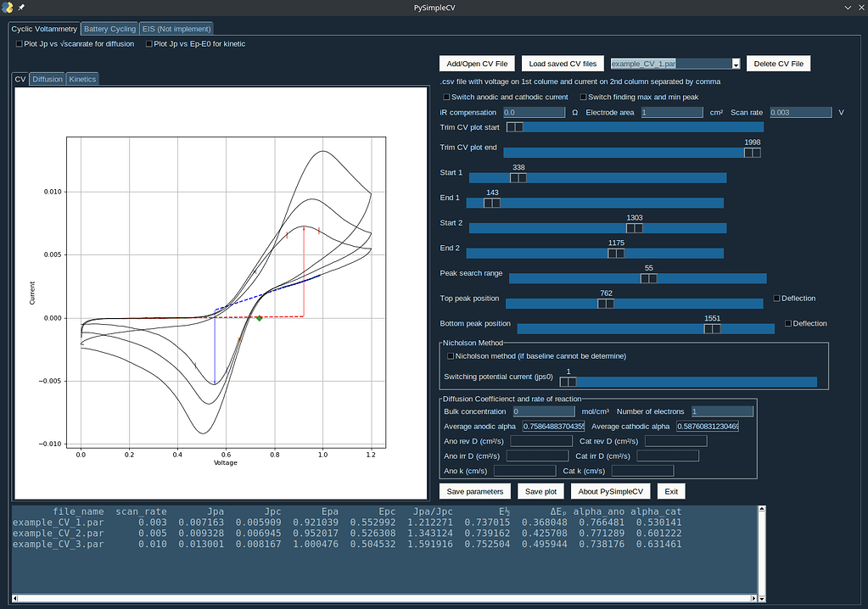Toggle Switch anodic and cathodic current
Viewport: 868px width, 609px height.
pyautogui.click(x=447, y=98)
